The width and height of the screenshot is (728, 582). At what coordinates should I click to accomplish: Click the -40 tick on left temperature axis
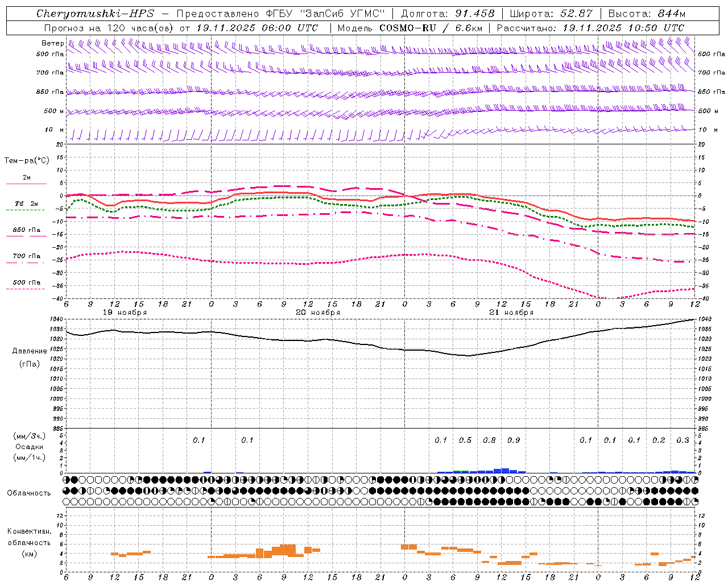pyautogui.click(x=58, y=299)
